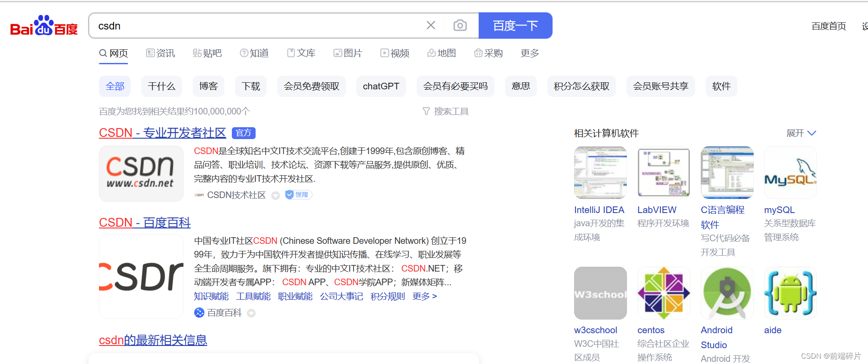Open the Baidu Baike CSDN logo thumbnail
Image resolution: width=868 pixels, height=364 pixels.
coord(141,276)
